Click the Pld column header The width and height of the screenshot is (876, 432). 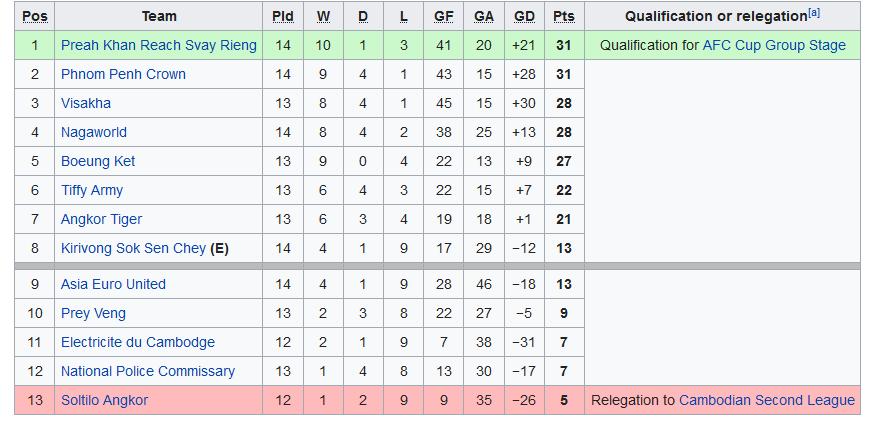tap(283, 17)
